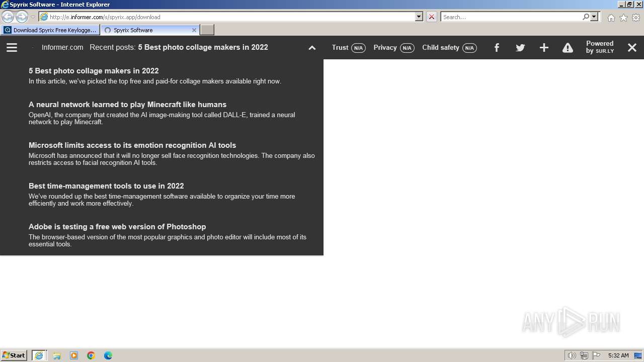This screenshot has height=362, width=644.
Task: Read collage makers article description text
Action: click(x=155, y=81)
